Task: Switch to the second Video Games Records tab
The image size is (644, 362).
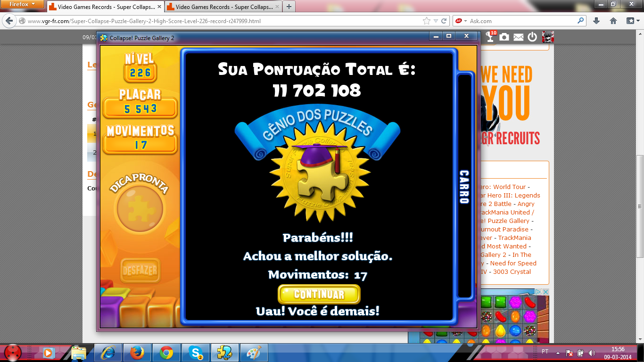Action: 223,7
